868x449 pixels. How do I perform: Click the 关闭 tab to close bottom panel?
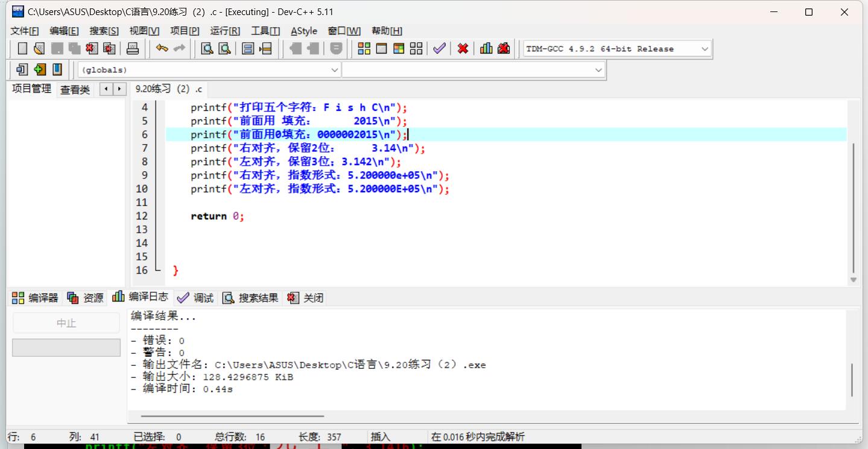305,298
